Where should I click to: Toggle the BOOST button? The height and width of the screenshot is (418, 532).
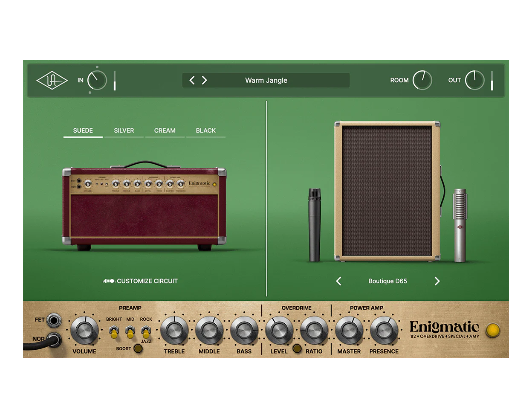click(x=138, y=348)
